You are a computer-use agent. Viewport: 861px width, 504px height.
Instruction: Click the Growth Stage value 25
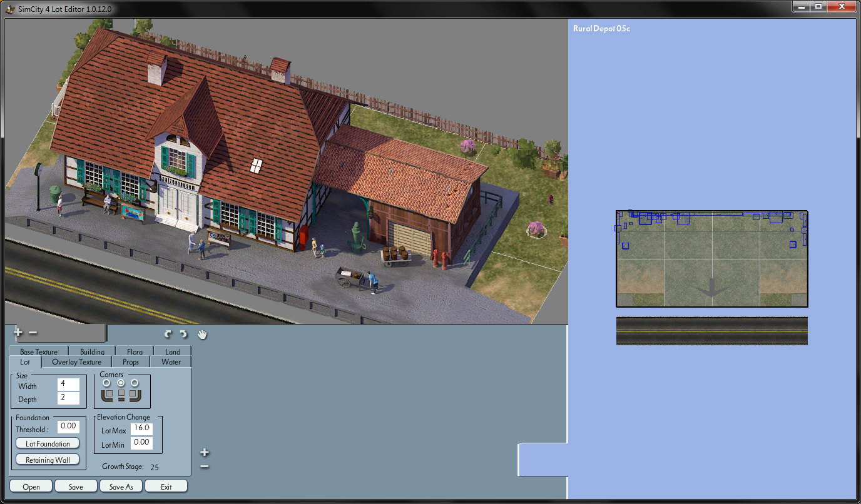click(155, 466)
